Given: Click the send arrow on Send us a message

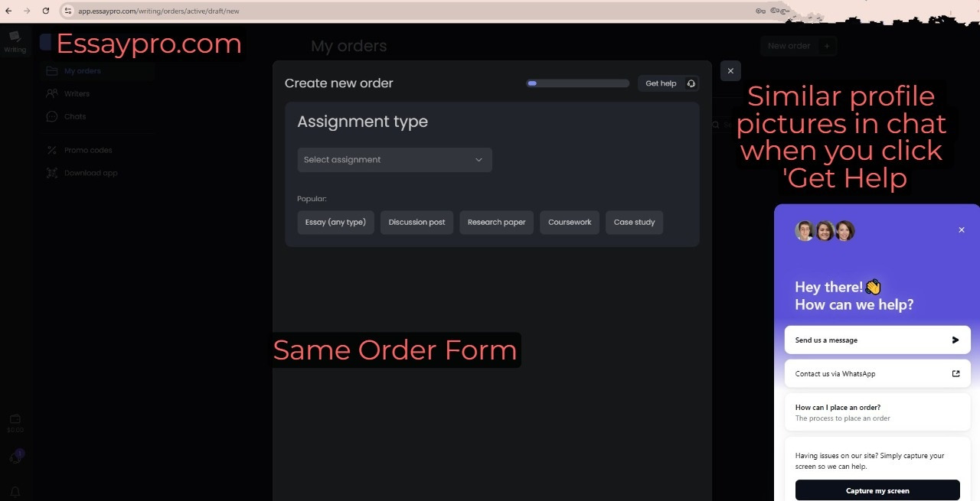Looking at the screenshot, I should (955, 340).
